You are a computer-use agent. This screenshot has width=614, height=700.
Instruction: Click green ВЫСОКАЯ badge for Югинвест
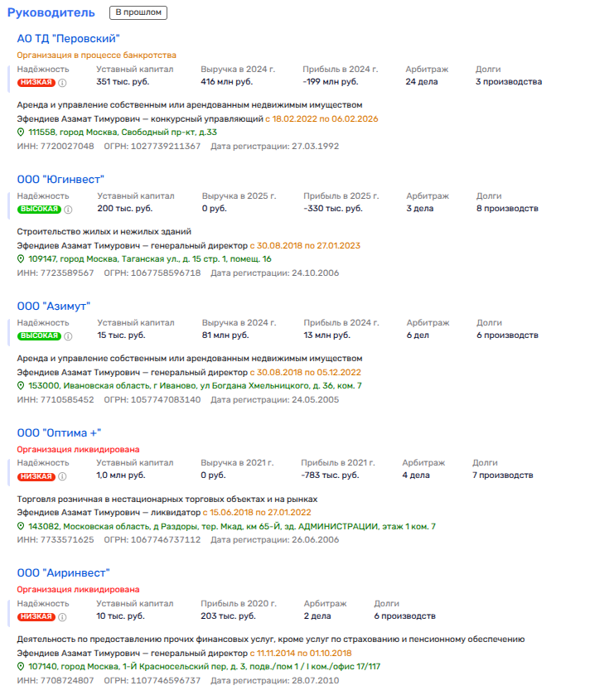39,210
